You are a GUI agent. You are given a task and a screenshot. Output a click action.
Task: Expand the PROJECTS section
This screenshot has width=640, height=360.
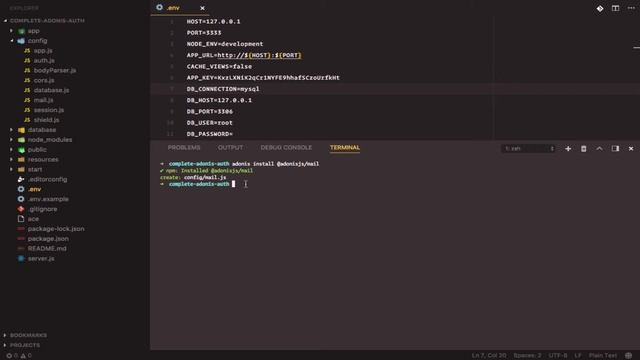click(25, 345)
